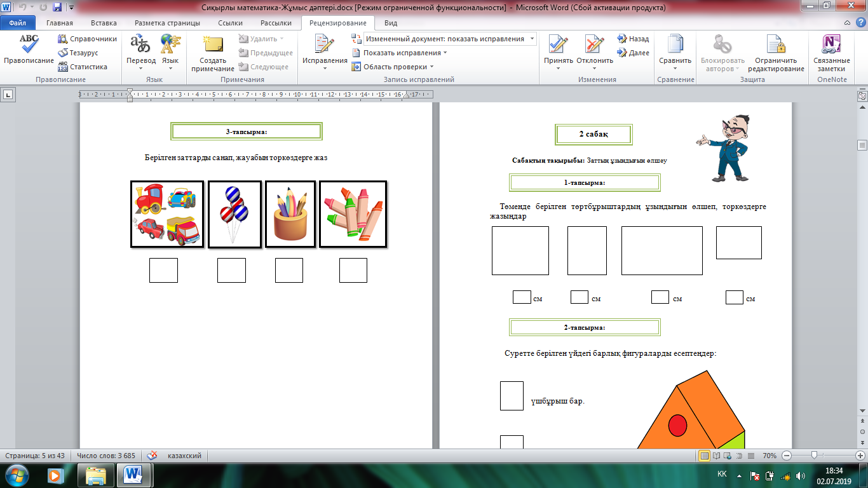Switch to the Главная tab

(60, 23)
